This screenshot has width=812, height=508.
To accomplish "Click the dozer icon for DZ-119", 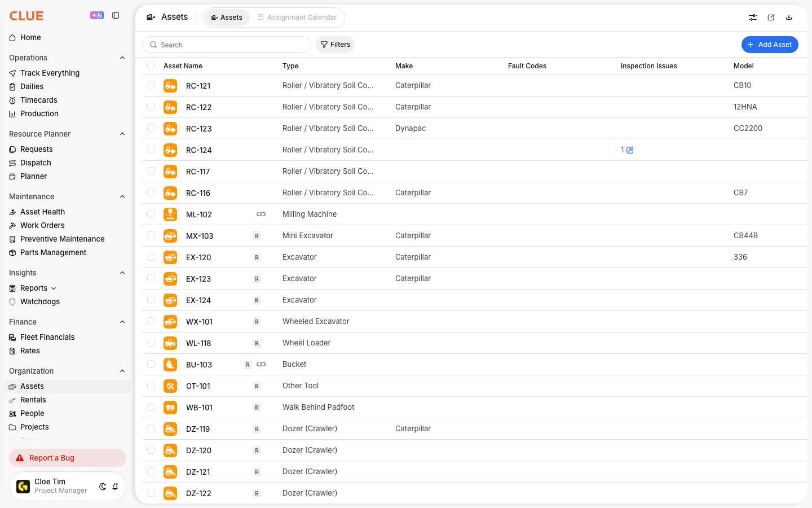I will (x=170, y=429).
